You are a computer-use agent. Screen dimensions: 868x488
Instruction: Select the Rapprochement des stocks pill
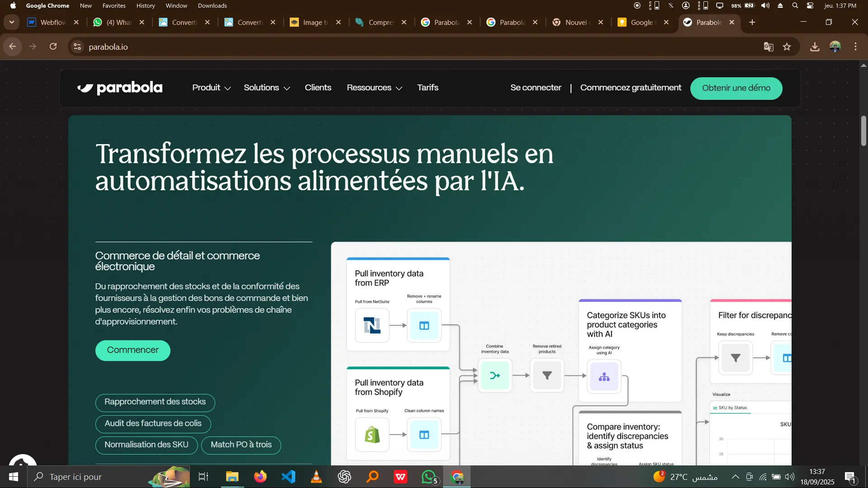(x=155, y=402)
